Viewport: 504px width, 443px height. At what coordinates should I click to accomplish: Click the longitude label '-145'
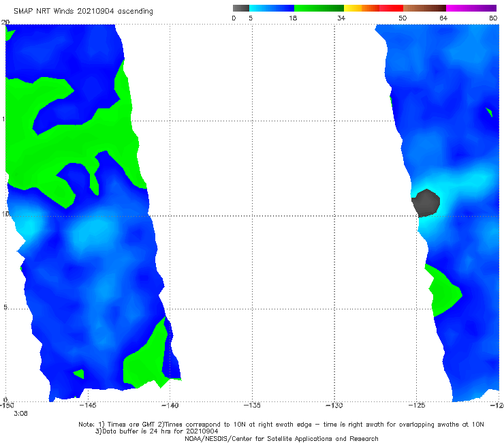87,405
